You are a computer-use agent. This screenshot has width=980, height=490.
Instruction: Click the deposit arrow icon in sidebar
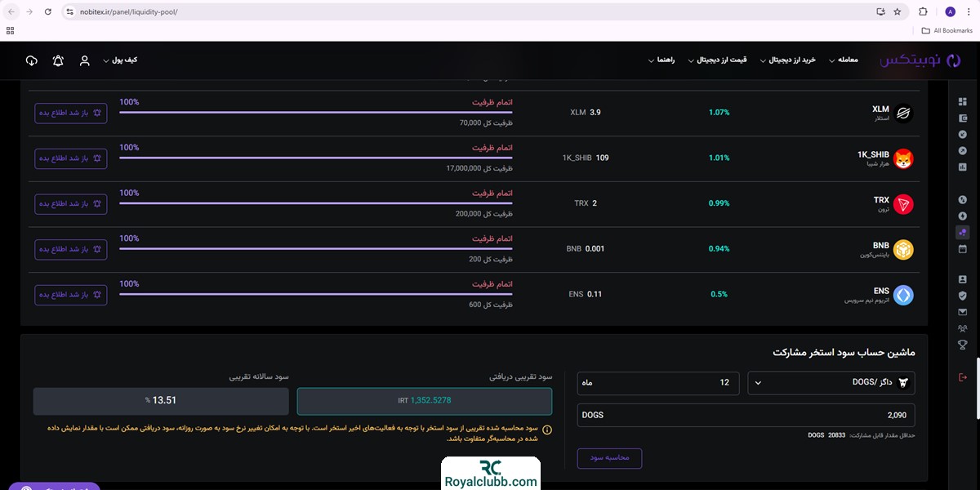[x=962, y=134]
